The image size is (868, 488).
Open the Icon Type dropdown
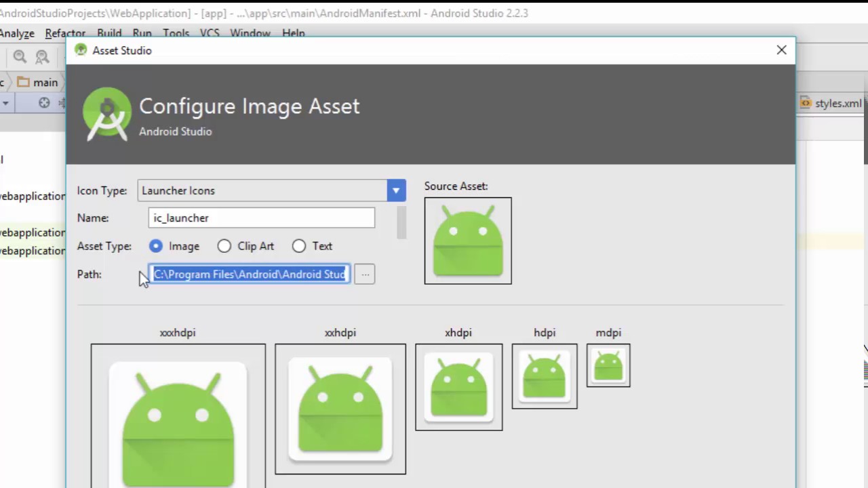[395, 190]
